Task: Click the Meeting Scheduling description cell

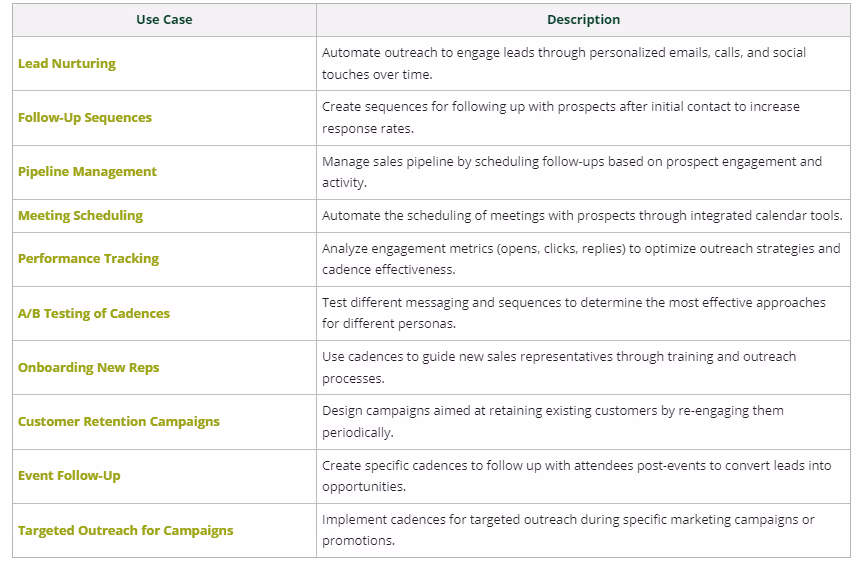Action: point(583,216)
